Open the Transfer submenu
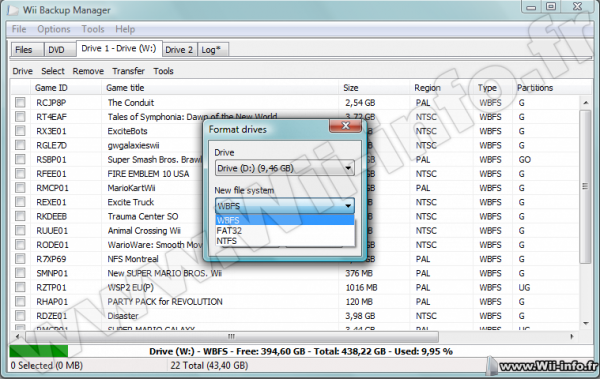 tap(128, 71)
